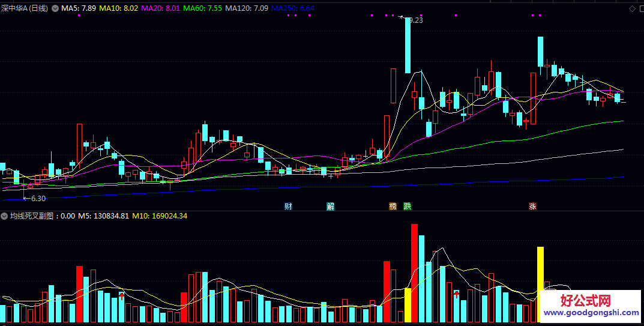Click the green 跌 marker
Screen dimensions: 644x326
(x=408, y=207)
